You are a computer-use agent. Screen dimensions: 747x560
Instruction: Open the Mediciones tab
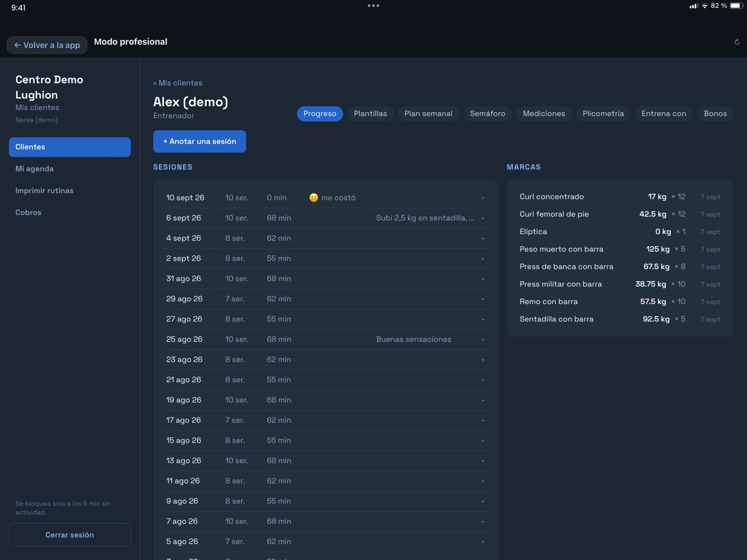pyautogui.click(x=544, y=114)
